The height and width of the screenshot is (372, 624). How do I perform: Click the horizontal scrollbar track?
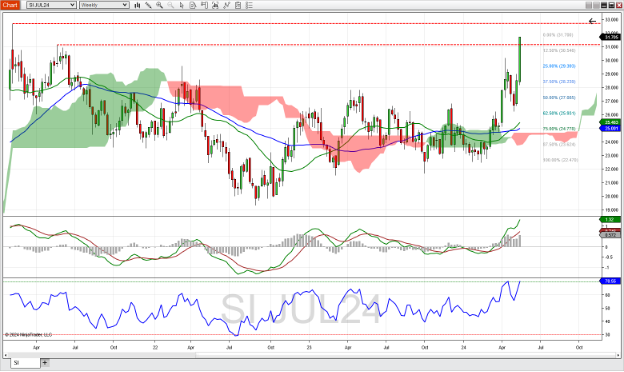(x=312, y=355)
